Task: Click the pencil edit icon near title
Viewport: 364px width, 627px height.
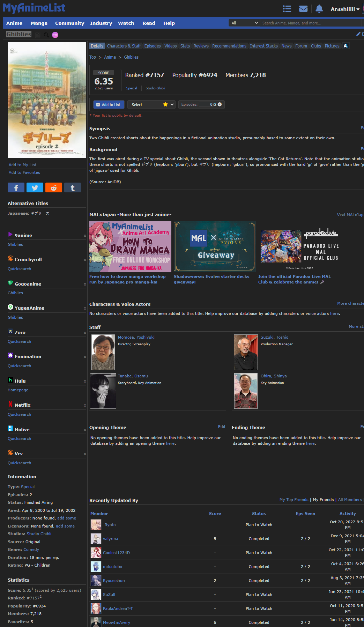Action: pos(358,34)
